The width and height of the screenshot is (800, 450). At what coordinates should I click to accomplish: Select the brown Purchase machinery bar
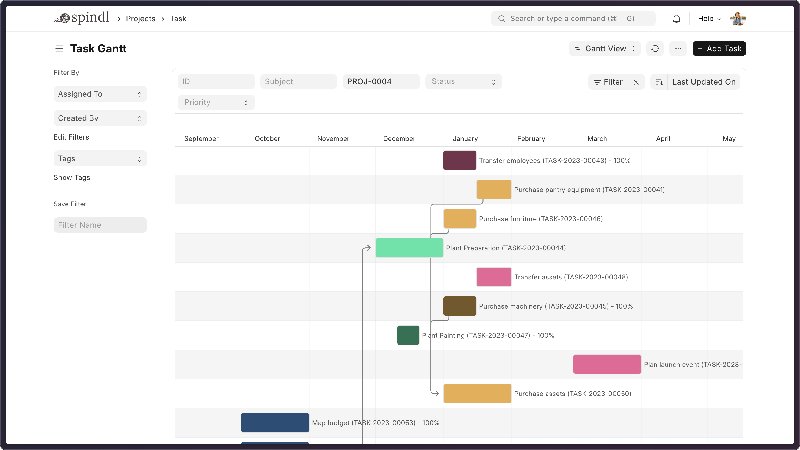pos(460,306)
